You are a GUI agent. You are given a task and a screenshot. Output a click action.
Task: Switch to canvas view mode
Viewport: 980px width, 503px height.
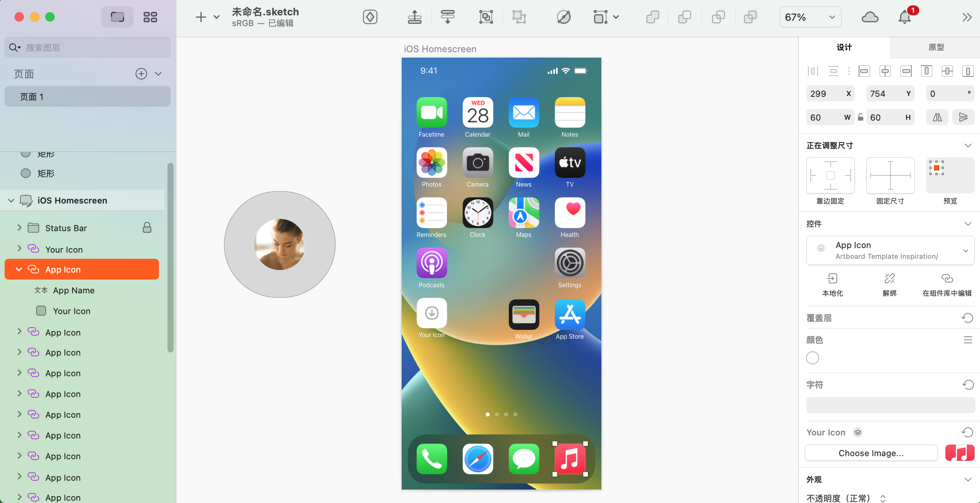(x=118, y=17)
